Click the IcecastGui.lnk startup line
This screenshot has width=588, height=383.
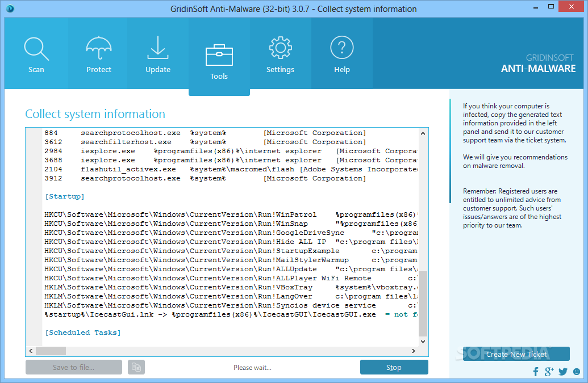(x=231, y=314)
